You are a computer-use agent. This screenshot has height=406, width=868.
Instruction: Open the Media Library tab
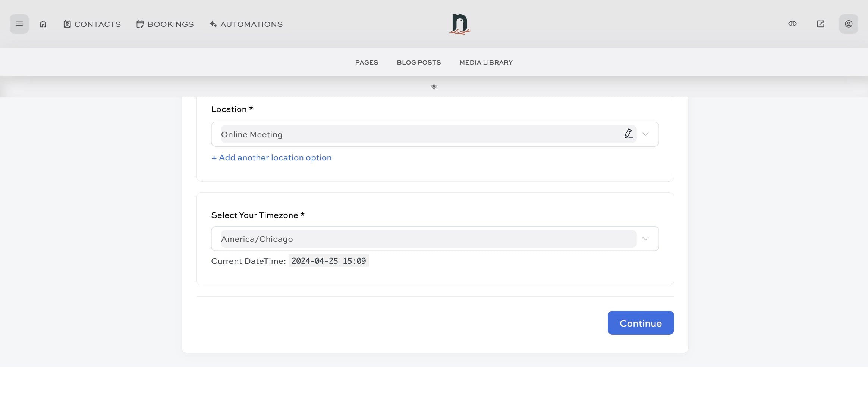point(486,62)
